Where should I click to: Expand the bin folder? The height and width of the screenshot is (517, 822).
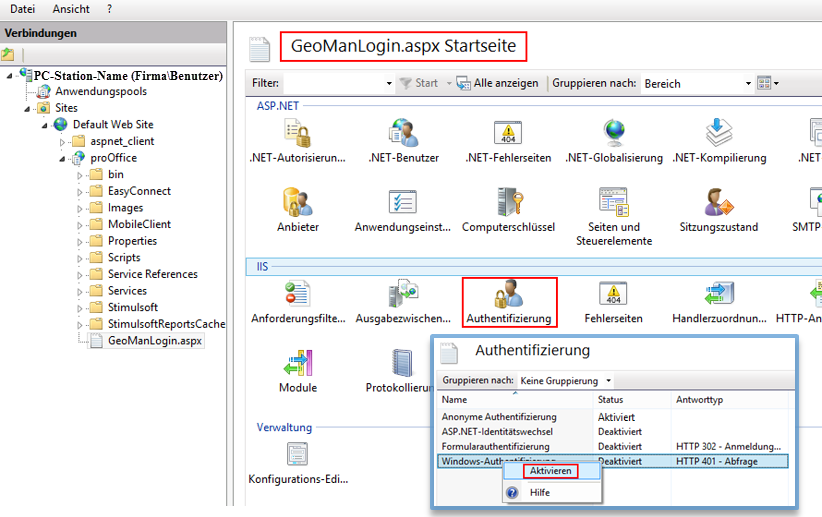pos(80,176)
